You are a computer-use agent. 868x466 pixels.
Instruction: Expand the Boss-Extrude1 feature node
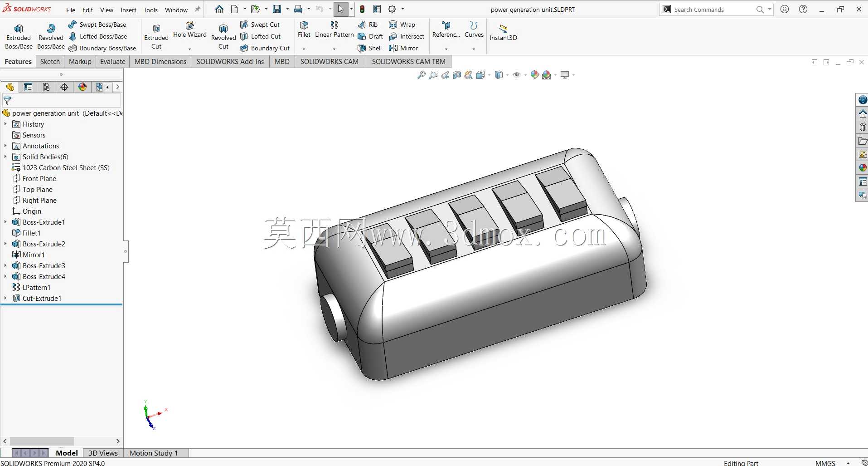(x=5, y=222)
